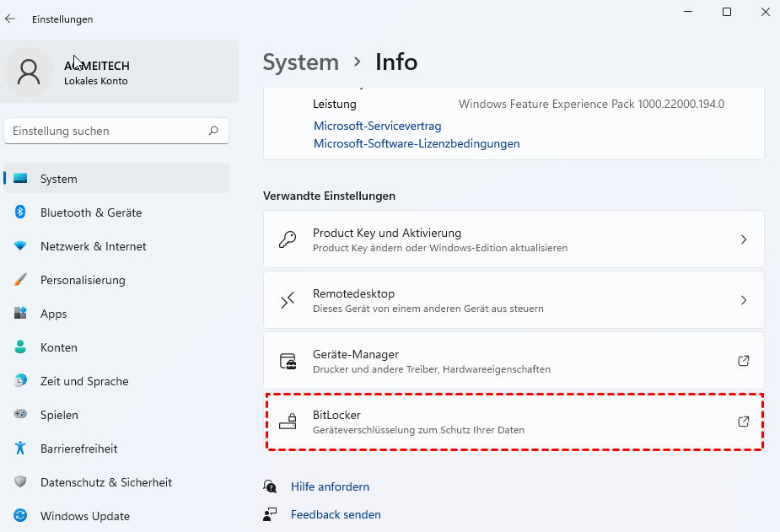The image size is (780, 532).
Task: Click the Hilfe anfordern link
Action: [x=330, y=486]
